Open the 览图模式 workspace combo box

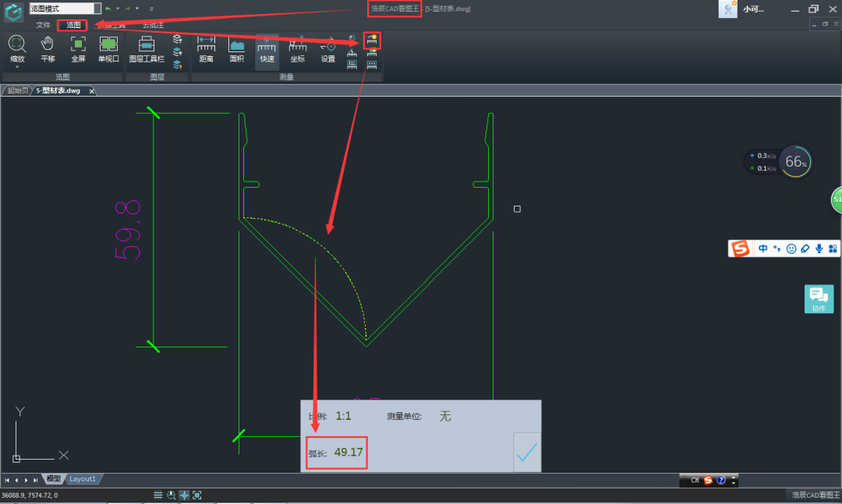[x=65, y=9]
